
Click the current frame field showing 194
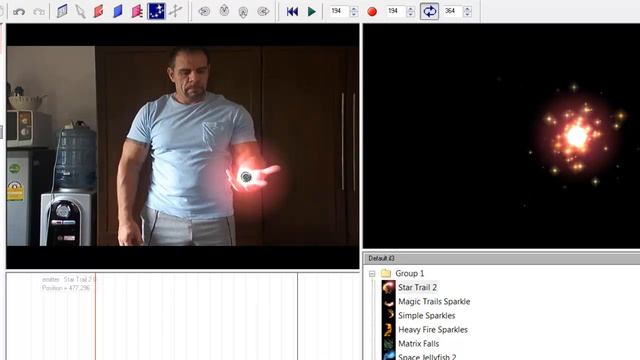click(x=338, y=11)
